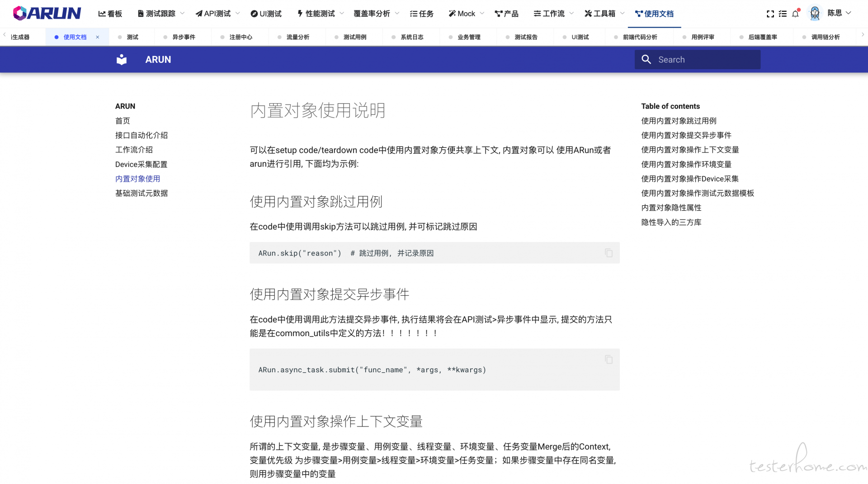Switch to the 测试报告 tab
This screenshot has height=484, width=868.
[526, 37]
